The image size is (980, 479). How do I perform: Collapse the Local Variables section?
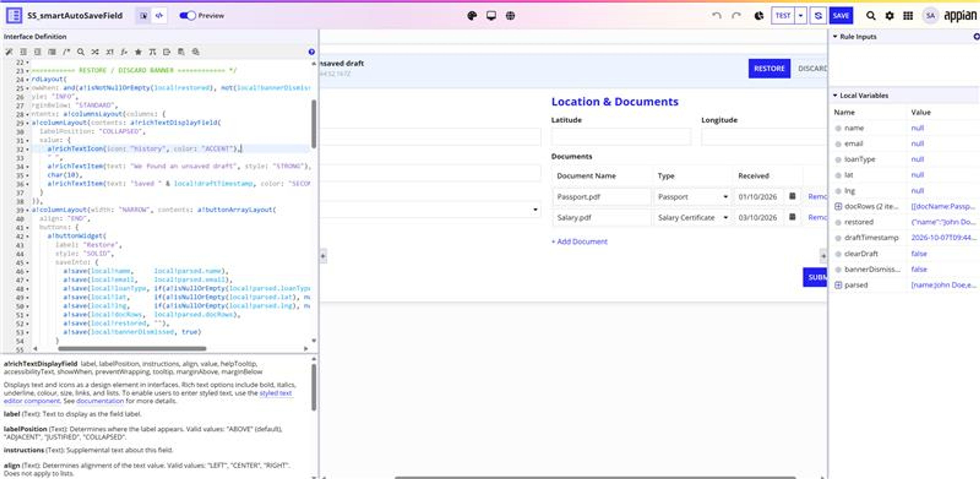click(x=835, y=95)
